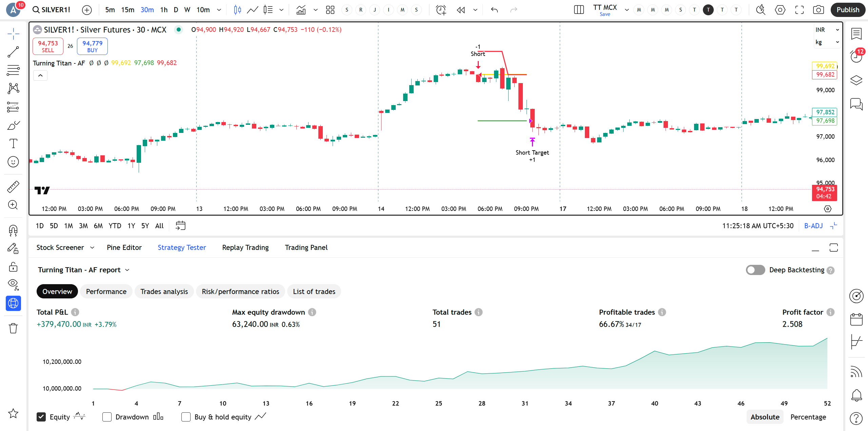The image size is (868, 431).
Task: Select the Text annotation tool
Action: 13,143
